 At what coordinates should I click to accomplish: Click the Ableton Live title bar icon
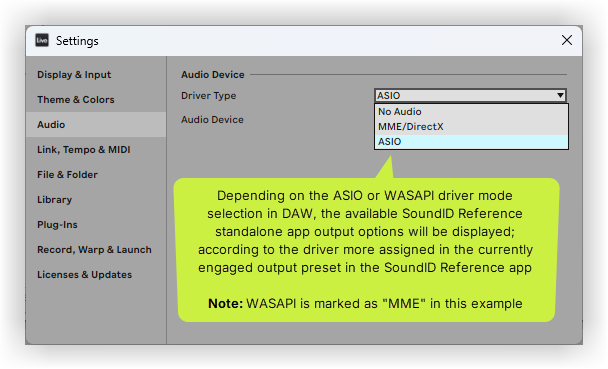[x=42, y=40]
